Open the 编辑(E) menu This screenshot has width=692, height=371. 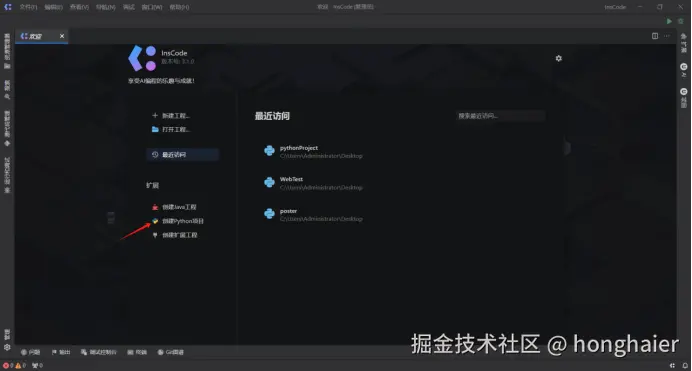[53, 7]
